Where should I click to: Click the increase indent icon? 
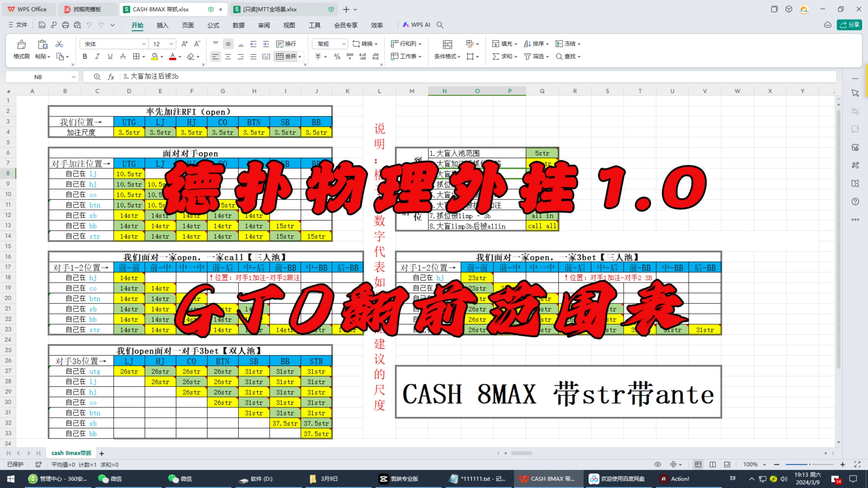(266, 44)
